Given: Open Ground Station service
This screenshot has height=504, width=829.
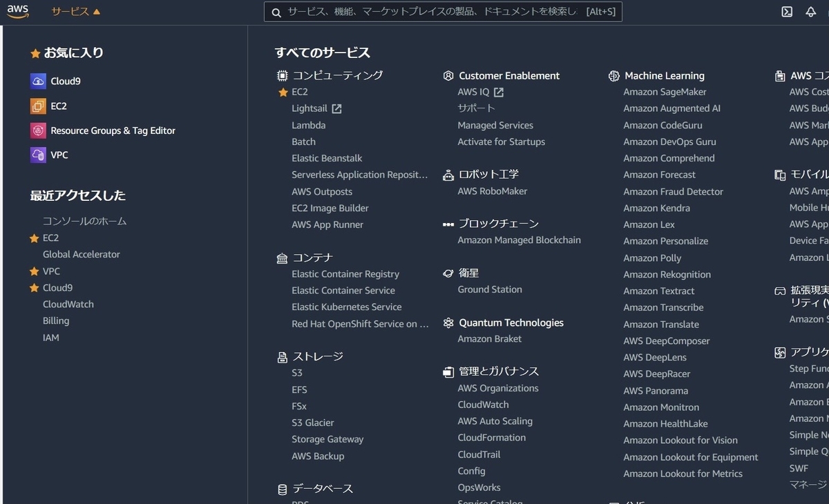Looking at the screenshot, I should (490, 290).
